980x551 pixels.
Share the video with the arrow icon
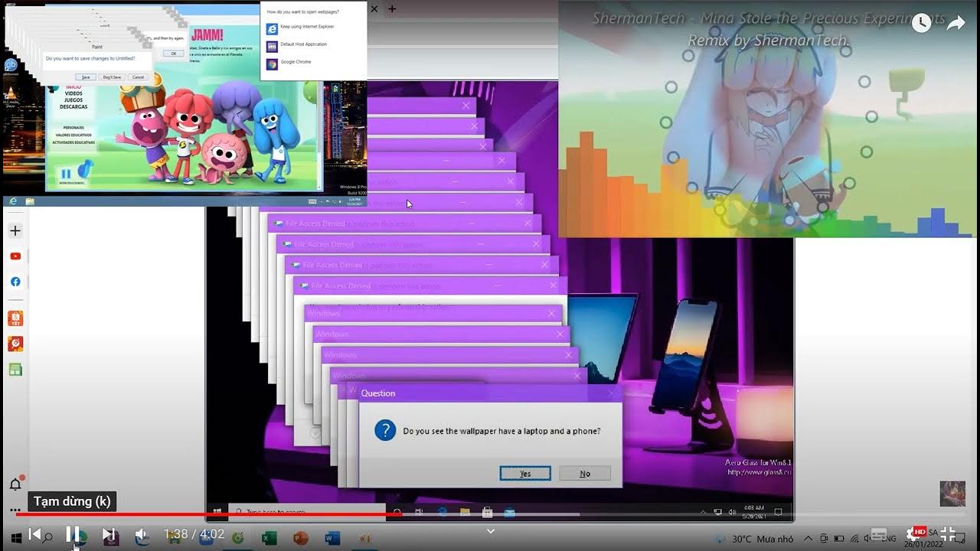click(955, 23)
